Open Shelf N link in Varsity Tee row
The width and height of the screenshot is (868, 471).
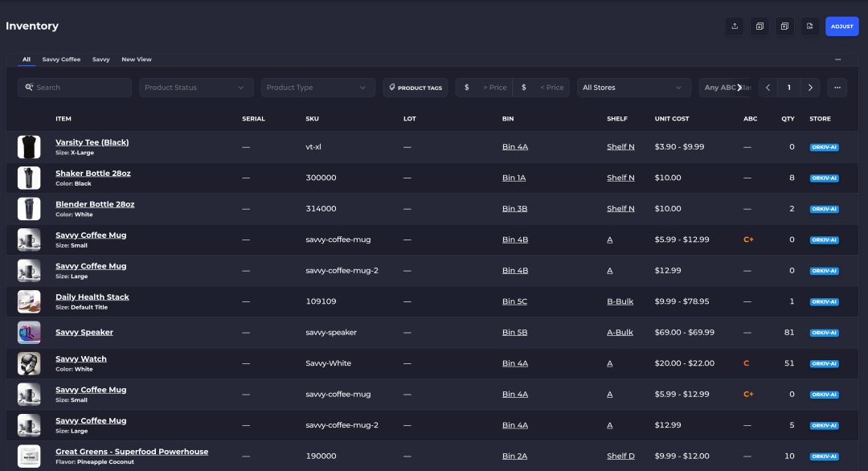pos(620,146)
